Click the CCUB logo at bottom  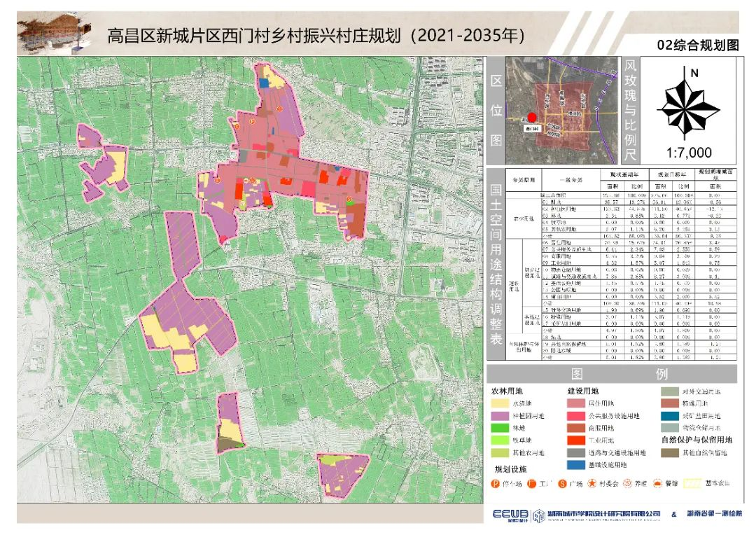510,516
